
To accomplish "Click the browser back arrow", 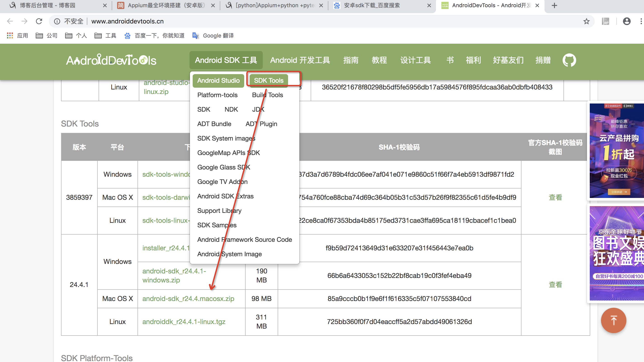I will pos(10,21).
